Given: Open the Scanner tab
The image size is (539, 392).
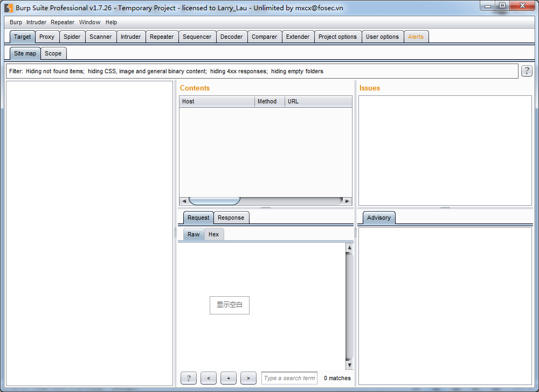Looking at the screenshot, I should (x=100, y=37).
